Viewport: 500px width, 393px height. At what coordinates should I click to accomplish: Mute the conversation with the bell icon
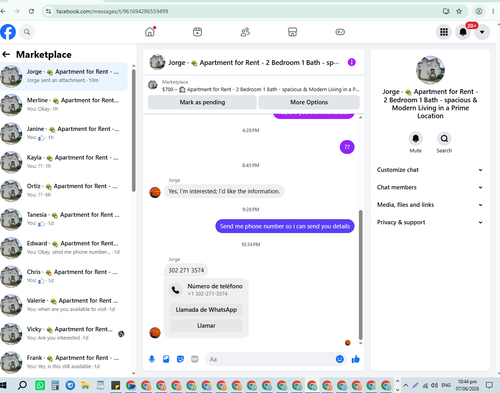click(x=415, y=138)
